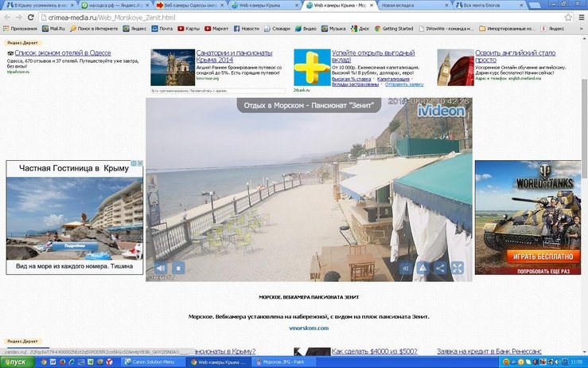Open IWowWe bookmark

(x=446, y=29)
